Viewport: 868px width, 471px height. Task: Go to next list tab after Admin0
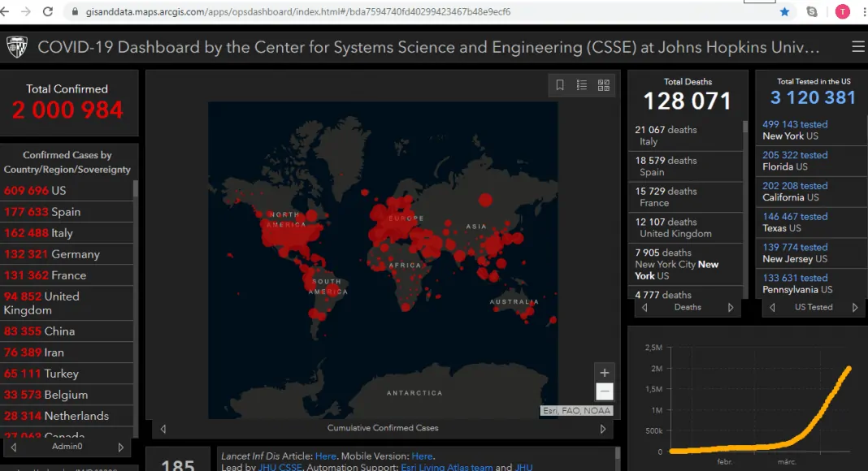pos(120,447)
